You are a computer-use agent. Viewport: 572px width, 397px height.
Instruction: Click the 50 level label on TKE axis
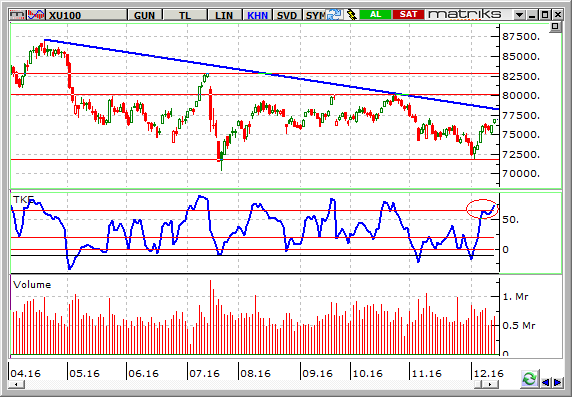tap(510, 220)
